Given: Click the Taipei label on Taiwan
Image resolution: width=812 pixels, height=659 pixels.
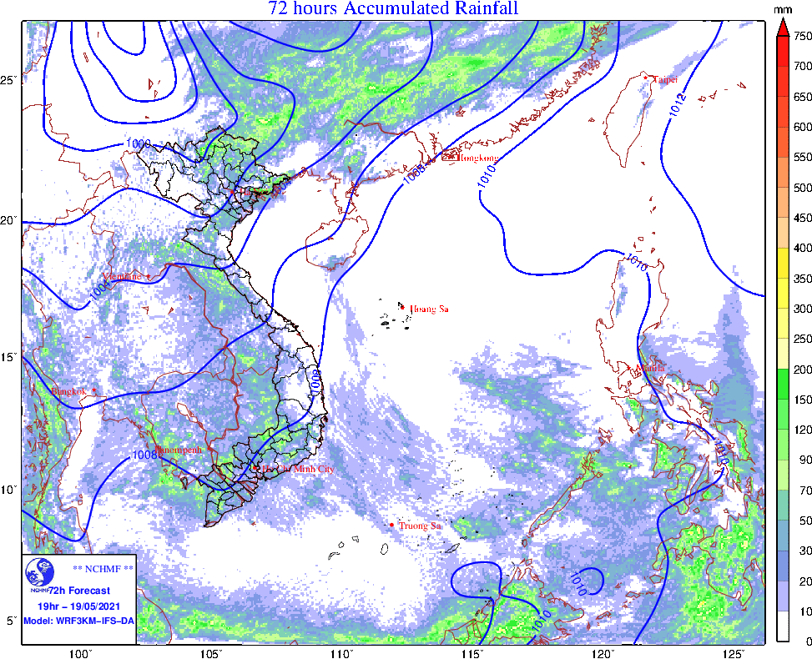Looking at the screenshot, I should (x=662, y=79).
